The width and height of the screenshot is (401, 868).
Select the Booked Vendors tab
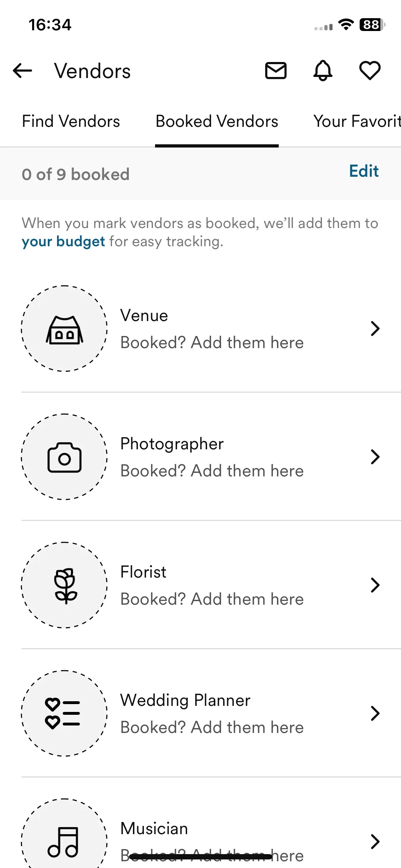coord(217,122)
